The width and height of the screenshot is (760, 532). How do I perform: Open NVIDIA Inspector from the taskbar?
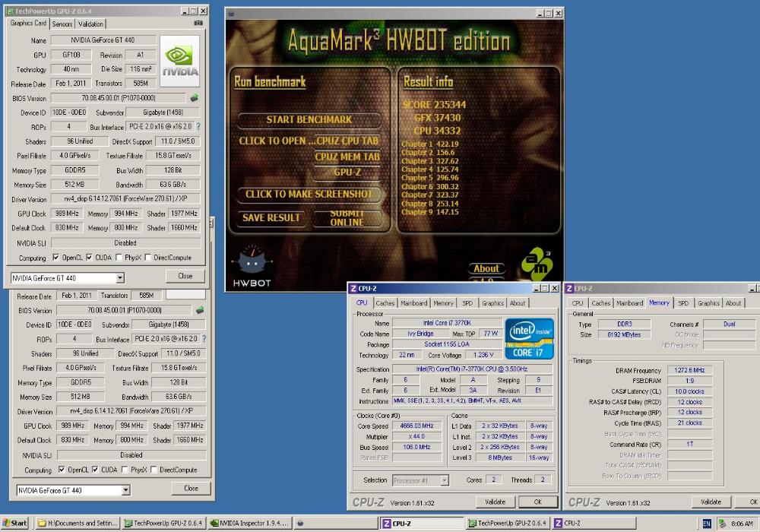pyautogui.click(x=250, y=524)
